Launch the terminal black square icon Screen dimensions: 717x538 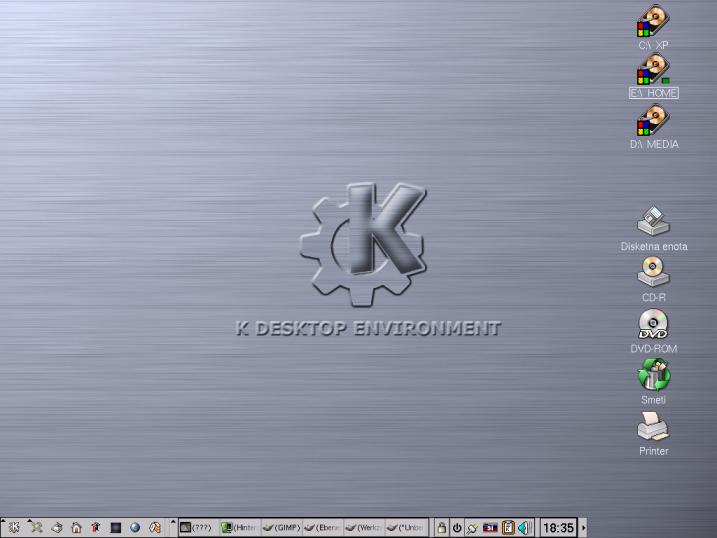pos(116,528)
